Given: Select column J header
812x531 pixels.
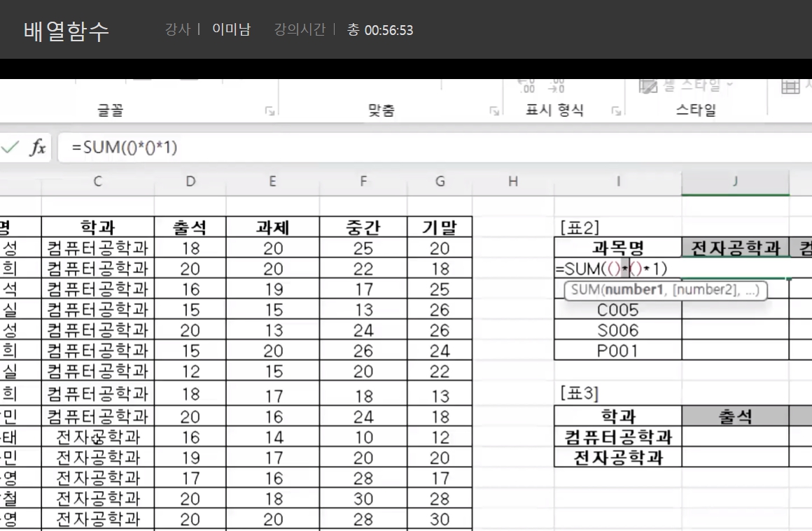Looking at the screenshot, I should coord(735,182).
